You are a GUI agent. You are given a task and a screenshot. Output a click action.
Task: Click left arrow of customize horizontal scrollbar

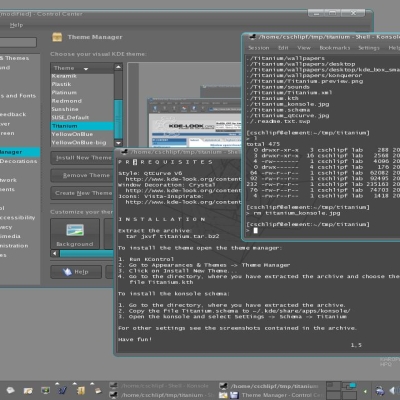pos(55,253)
